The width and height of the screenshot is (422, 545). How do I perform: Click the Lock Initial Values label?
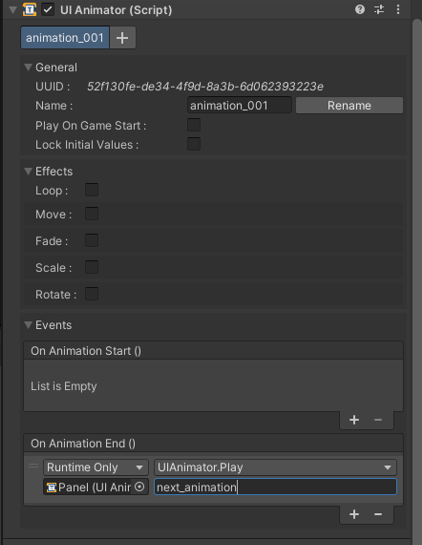coord(87,144)
